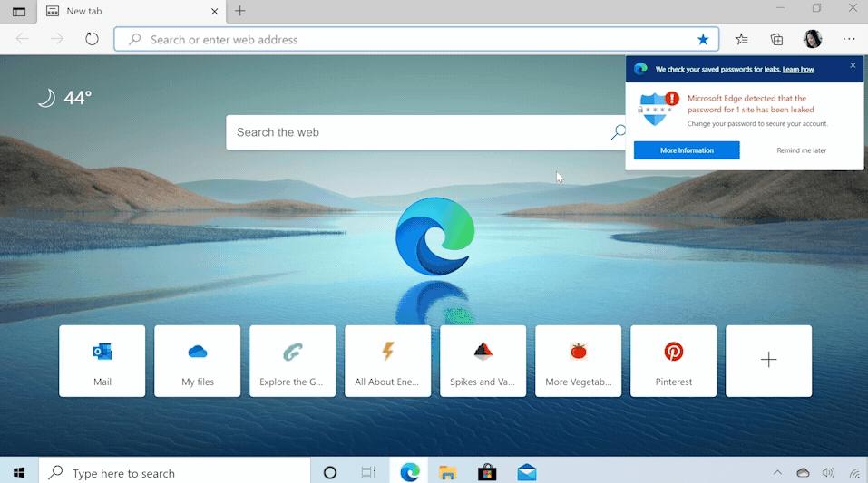Click the More information button
This screenshot has width=868, height=483.
687,150
